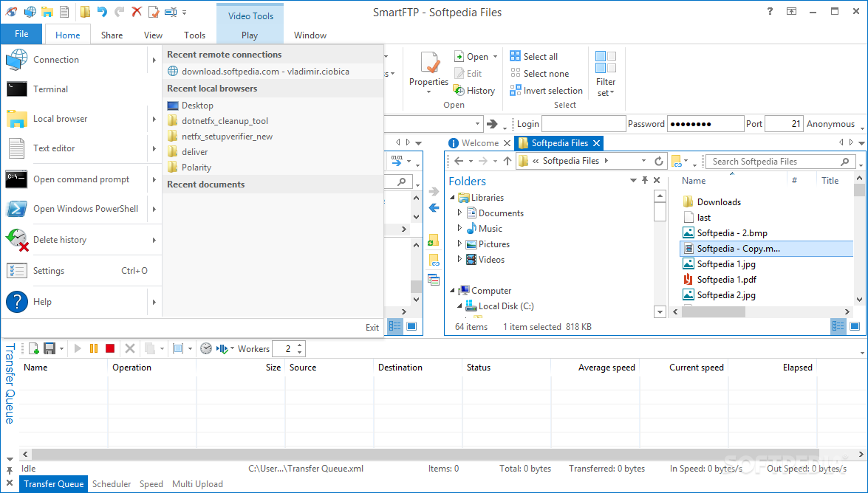
Task: Open Settings from the File menu
Action: pyautogui.click(x=82, y=271)
